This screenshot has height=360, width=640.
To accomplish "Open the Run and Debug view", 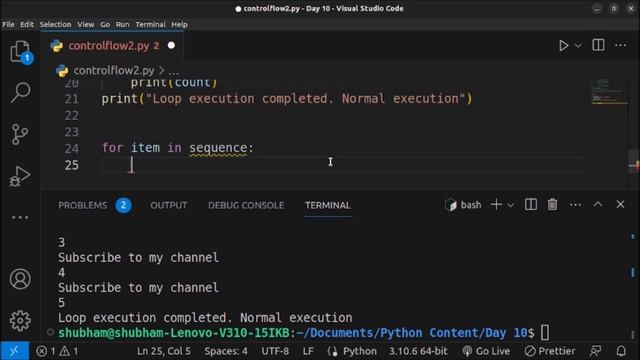I will coord(20,176).
